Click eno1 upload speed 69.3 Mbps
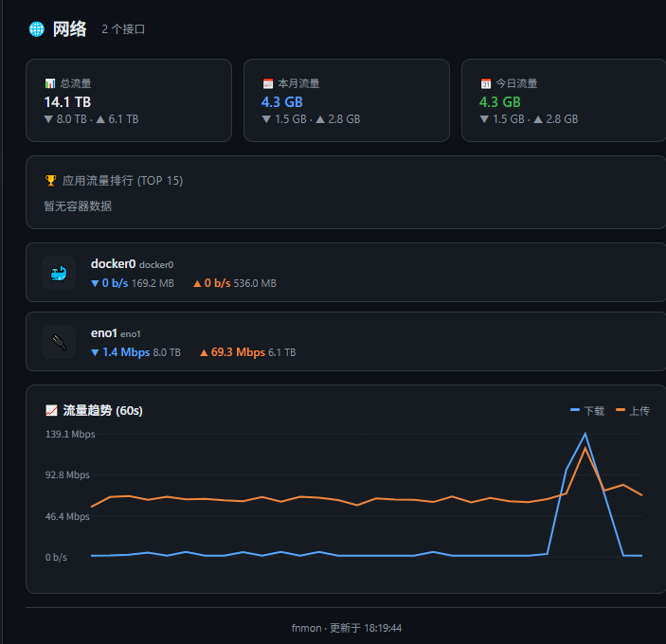This screenshot has width=666, height=644. click(238, 352)
